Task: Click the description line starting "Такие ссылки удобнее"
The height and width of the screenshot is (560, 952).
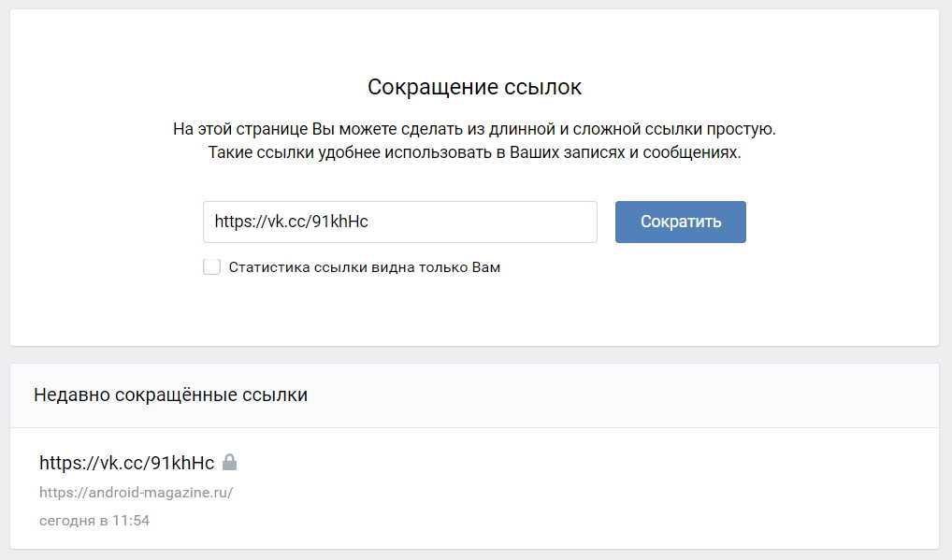Action: coord(474,153)
